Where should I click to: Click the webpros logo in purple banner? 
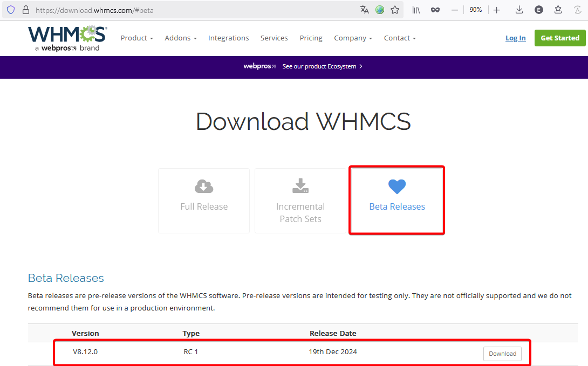259,66
